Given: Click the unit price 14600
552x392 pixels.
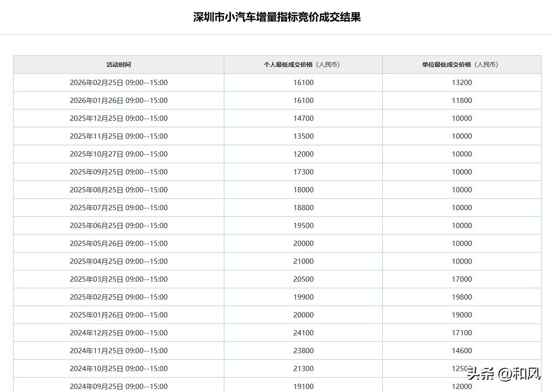Looking at the screenshot, I should (462, 351).
